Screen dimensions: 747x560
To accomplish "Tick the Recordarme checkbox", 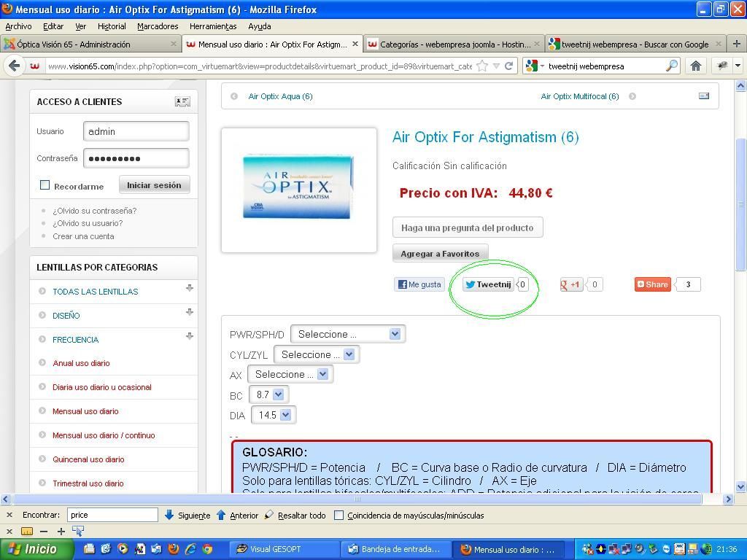I will click(44, 184).
